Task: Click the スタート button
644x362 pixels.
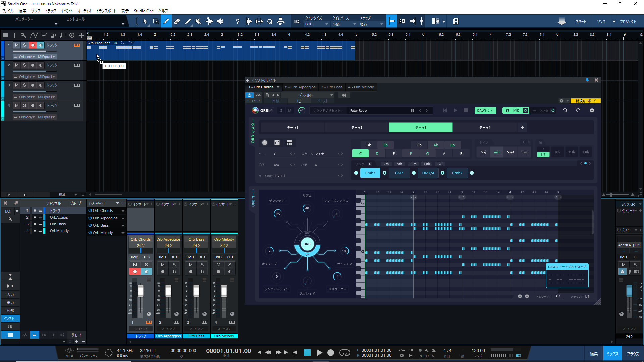Action: click(x=581, y=21)
